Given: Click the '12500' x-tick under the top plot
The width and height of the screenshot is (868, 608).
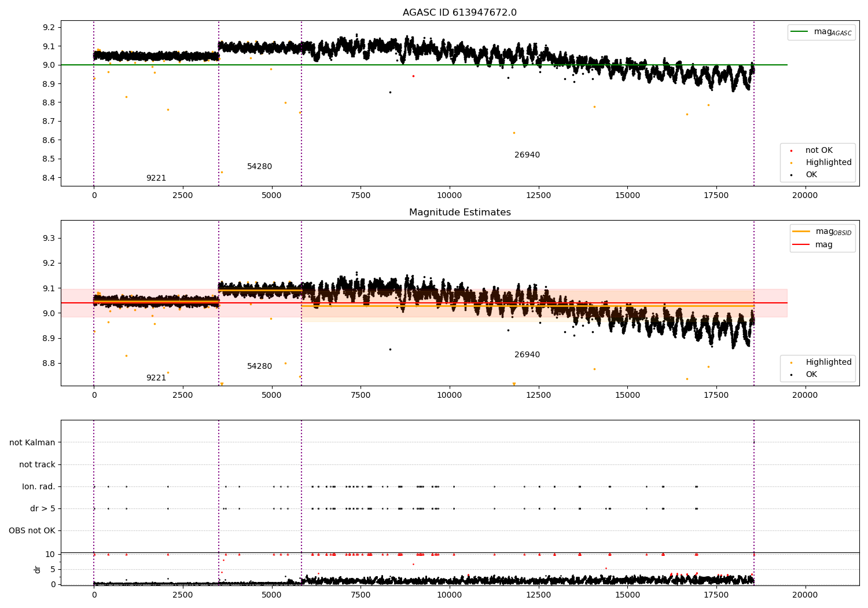Looking at the screenshot, I should click(x=538, y=196).
